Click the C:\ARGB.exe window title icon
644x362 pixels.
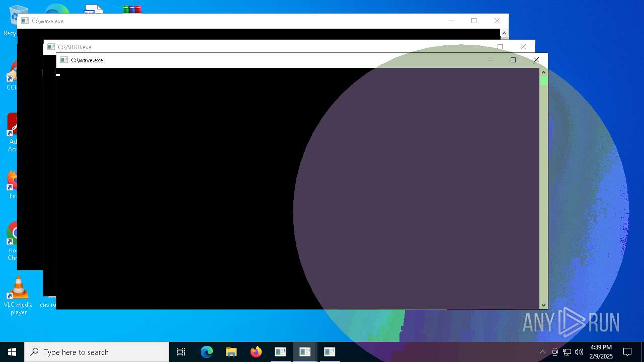point(51,47)
